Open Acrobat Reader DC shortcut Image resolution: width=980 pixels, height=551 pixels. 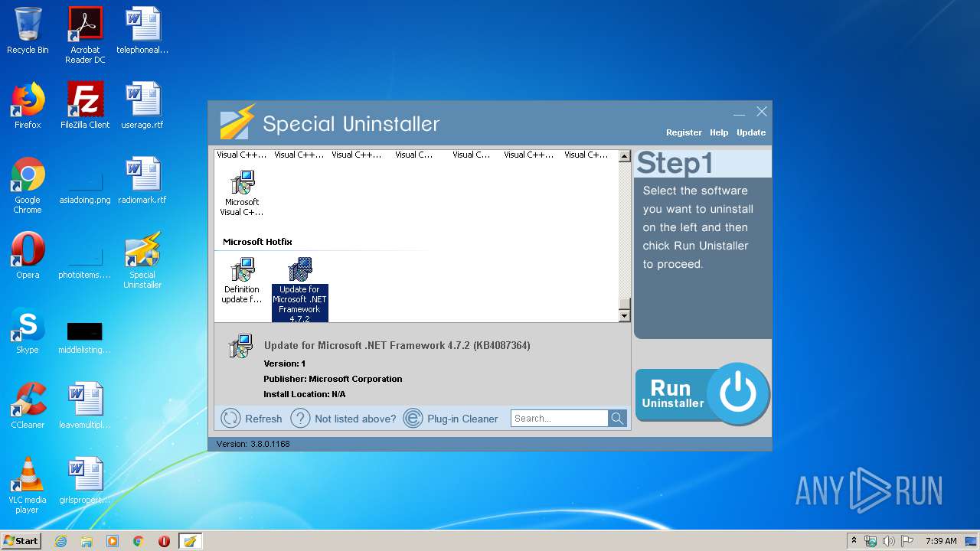point(85,35)
